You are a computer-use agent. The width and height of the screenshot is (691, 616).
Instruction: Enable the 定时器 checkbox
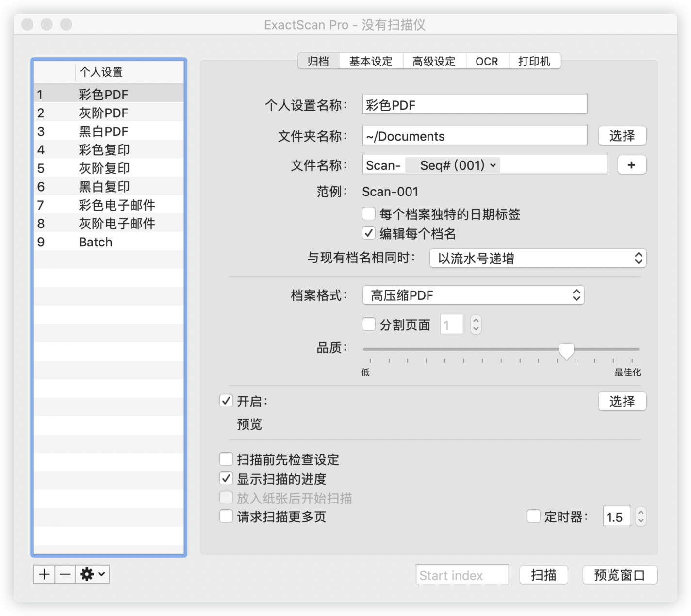[x=534, y=516]
